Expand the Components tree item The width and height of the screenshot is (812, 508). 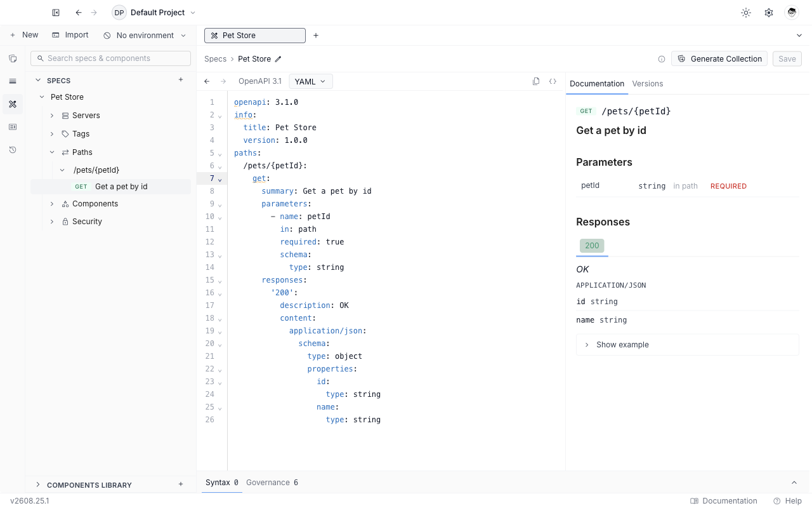click(x=52, y=204)
